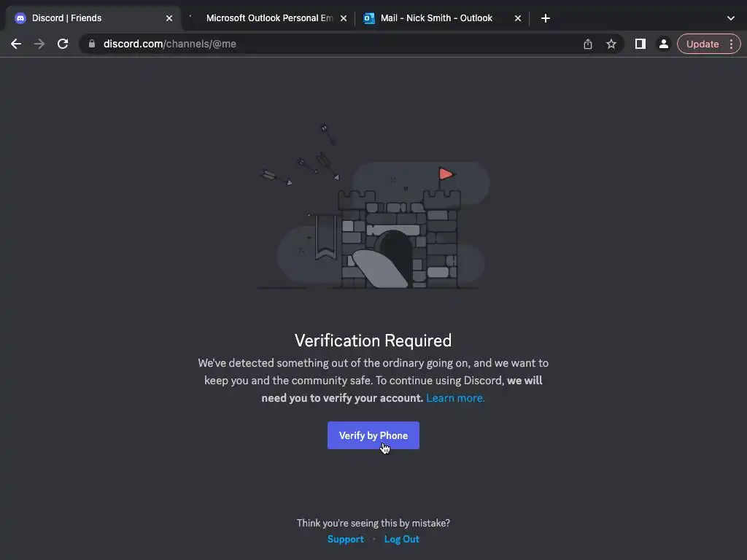
Task: Close the Mail - Nick Smith tab
Action: click(x=518, y=18)
